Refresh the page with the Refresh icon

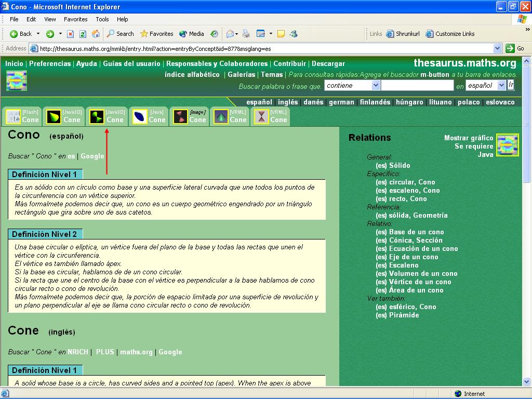tap(83, 34)
